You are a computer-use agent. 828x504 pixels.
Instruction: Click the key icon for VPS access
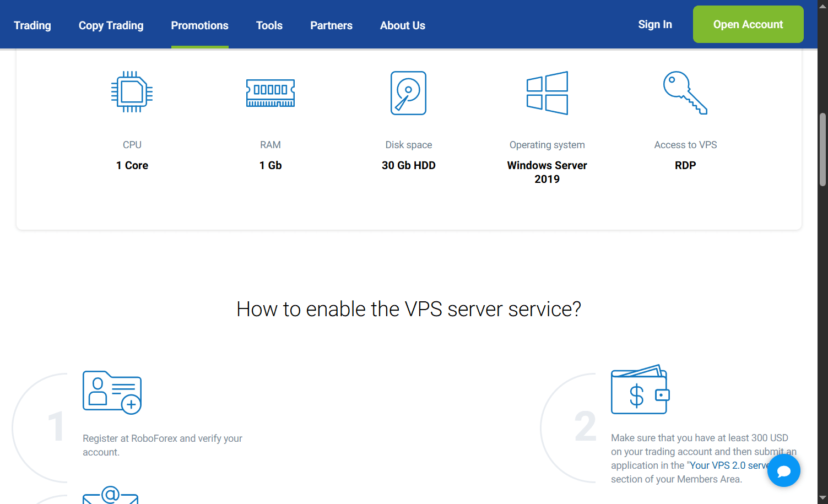(x=685, y=93)
